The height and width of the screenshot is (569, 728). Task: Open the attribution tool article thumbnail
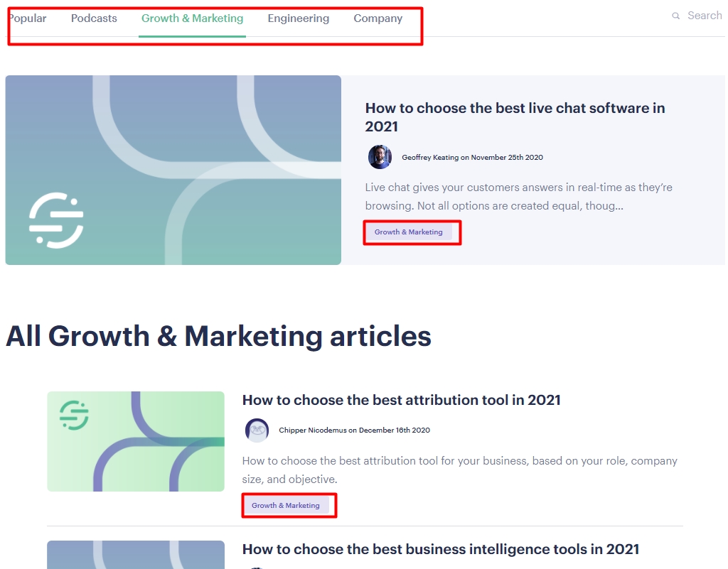tap(136, 441)
